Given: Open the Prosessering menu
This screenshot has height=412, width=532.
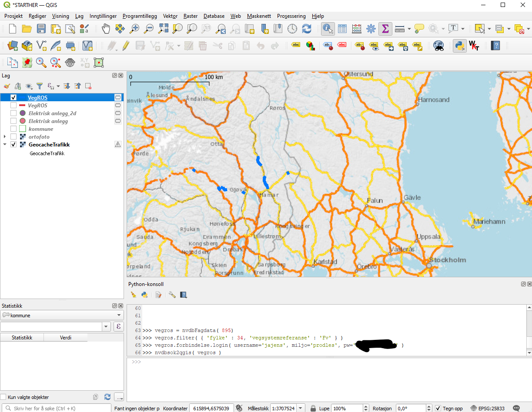Looking at the screenshot, I should tap(291, 16).
